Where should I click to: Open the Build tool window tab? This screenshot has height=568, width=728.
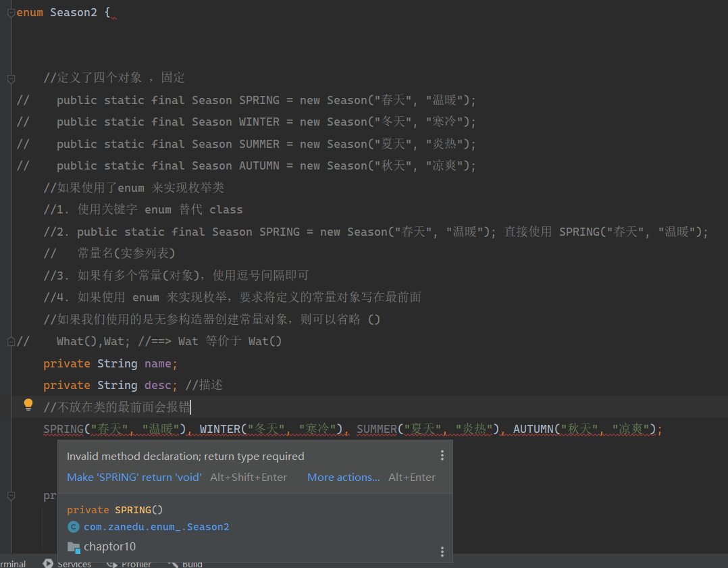click(x=185, y=563)
